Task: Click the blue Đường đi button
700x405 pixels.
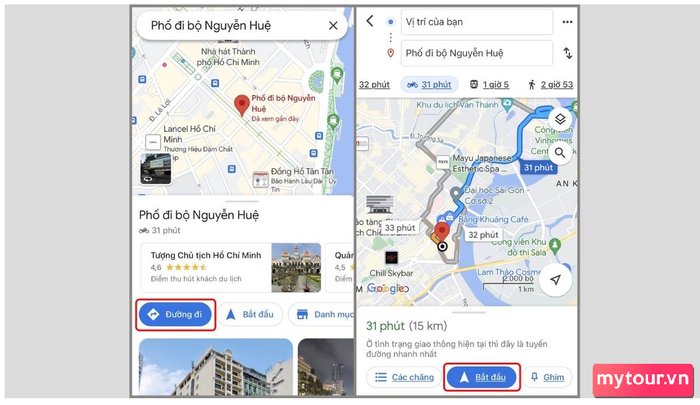Action: (x=175, y=315)
